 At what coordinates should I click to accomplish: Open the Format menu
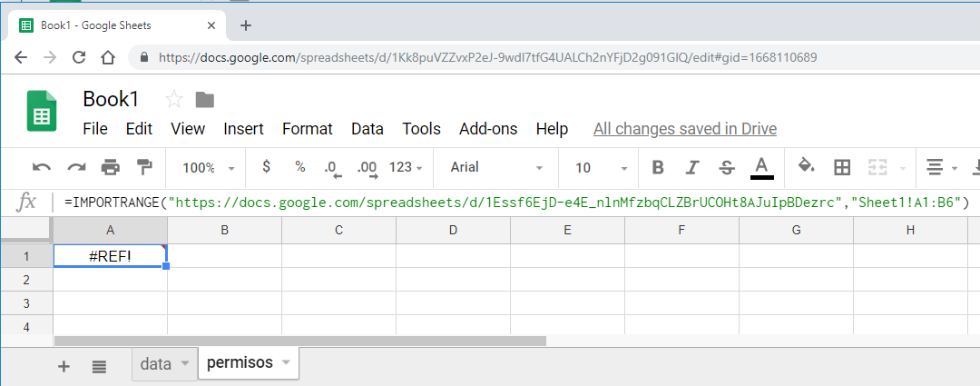(x=307, y=129)
